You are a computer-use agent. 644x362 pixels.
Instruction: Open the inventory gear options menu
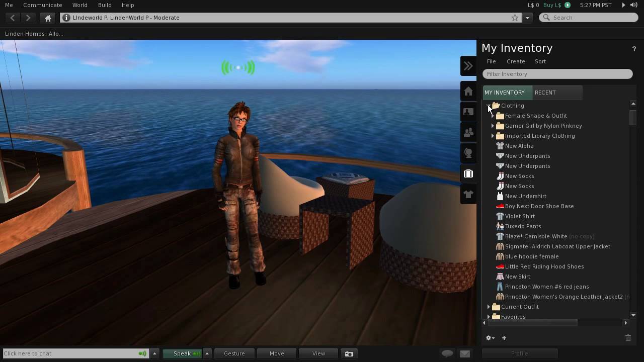click(x=489, y=338)
